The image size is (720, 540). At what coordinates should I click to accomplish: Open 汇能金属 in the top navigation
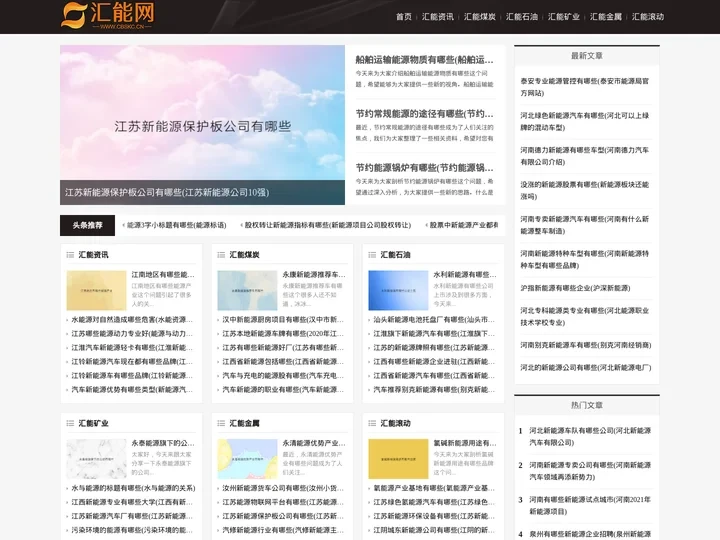[x=606, y=17]
